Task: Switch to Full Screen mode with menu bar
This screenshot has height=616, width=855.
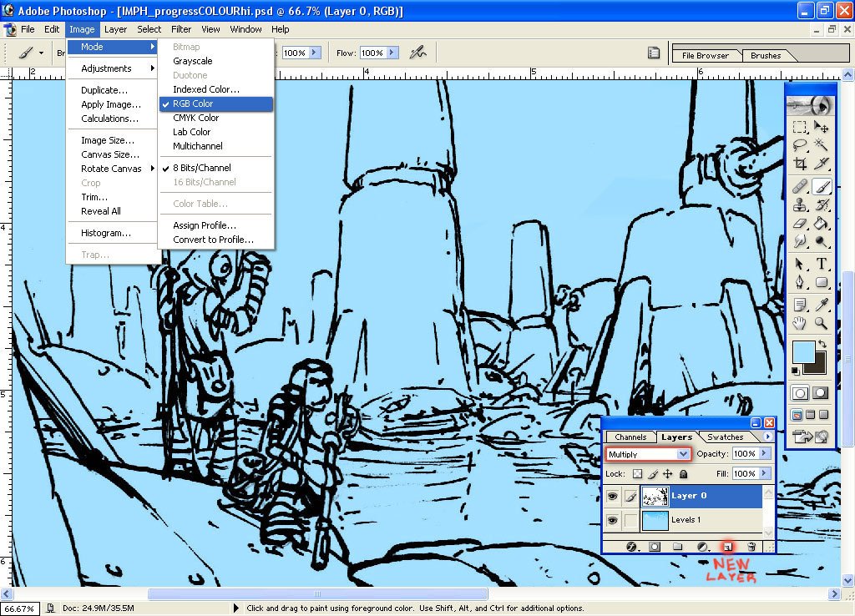Action: [810, 415]
